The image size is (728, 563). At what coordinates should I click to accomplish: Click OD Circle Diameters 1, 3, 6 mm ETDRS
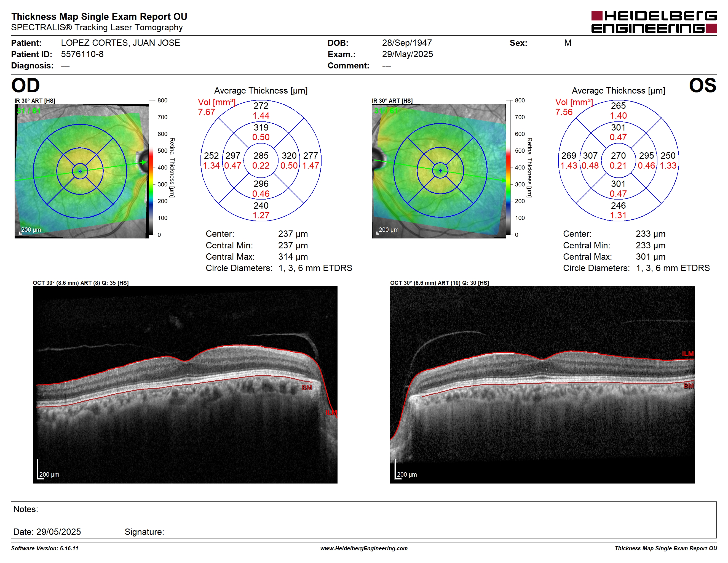[x=315, y=268]
